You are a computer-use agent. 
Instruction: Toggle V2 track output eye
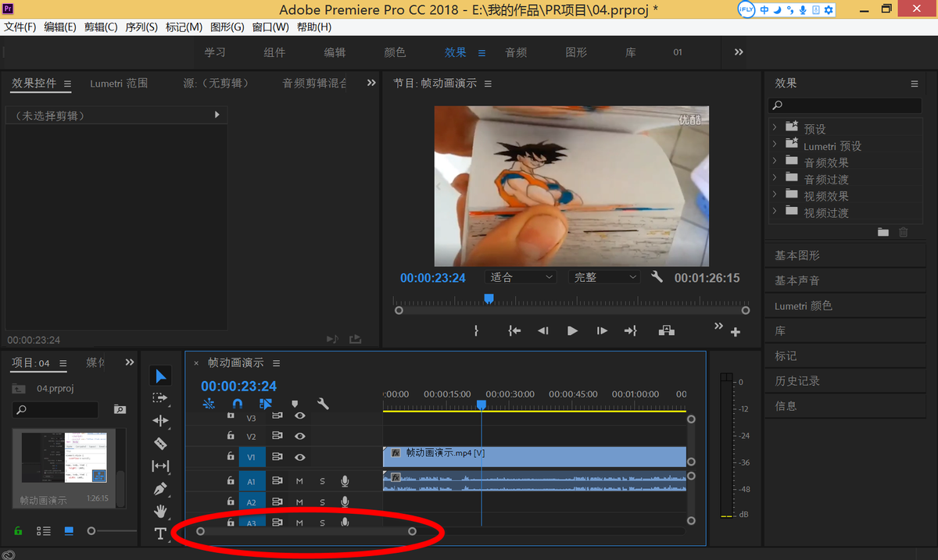pyautogui.click(x=299, y=436)
